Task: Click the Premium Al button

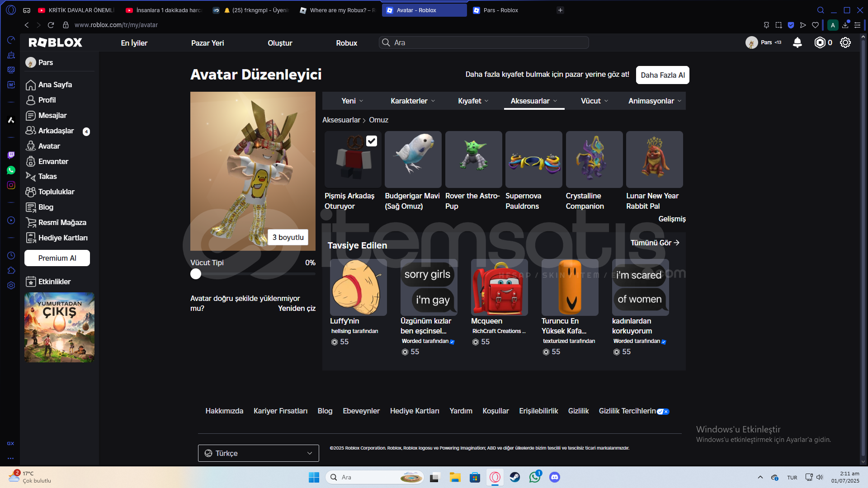Action: (57, 258)
